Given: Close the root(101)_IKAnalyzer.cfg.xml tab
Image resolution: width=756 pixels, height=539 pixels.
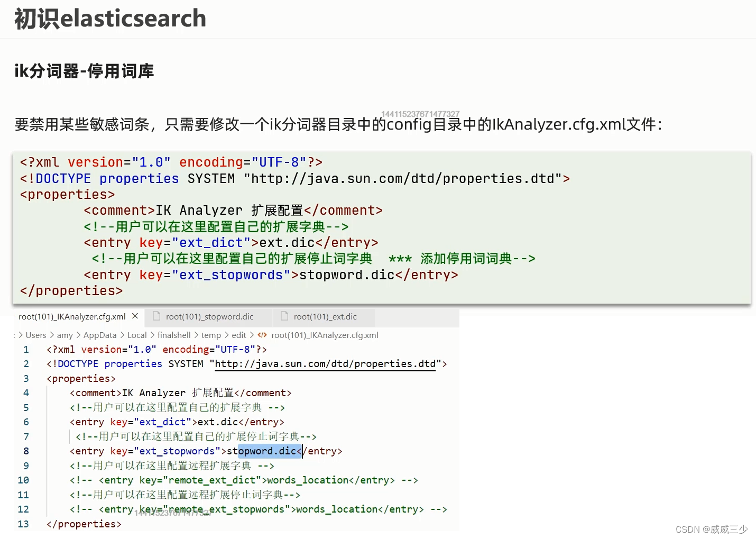Looking at the screenshot, I should pyautogui.click(x=135, y=316).
